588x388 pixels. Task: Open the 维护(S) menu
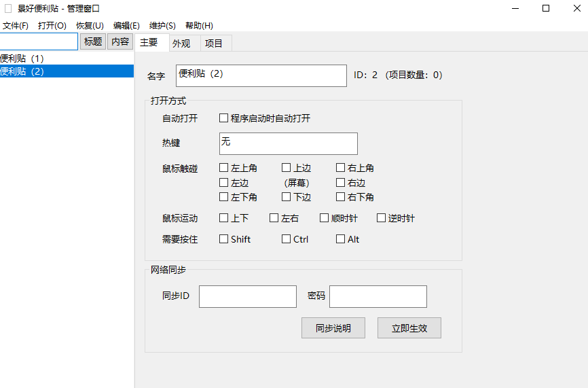(x=162, y=26)
